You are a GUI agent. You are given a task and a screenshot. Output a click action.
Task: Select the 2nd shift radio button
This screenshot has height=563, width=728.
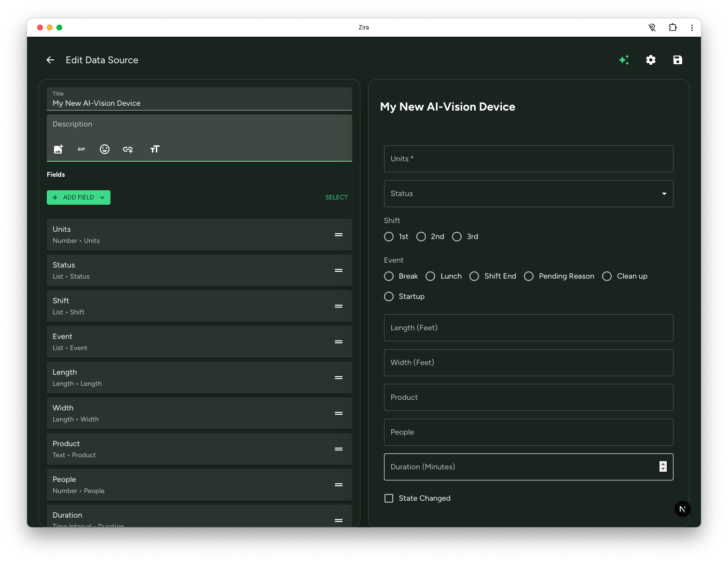[x=421, y=237]
